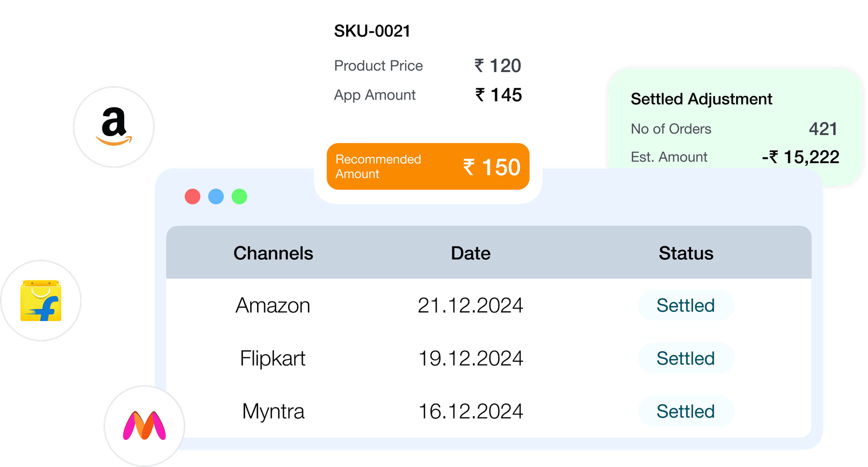
Task: Click the Amazon logo icon
Action: point(114,127)
